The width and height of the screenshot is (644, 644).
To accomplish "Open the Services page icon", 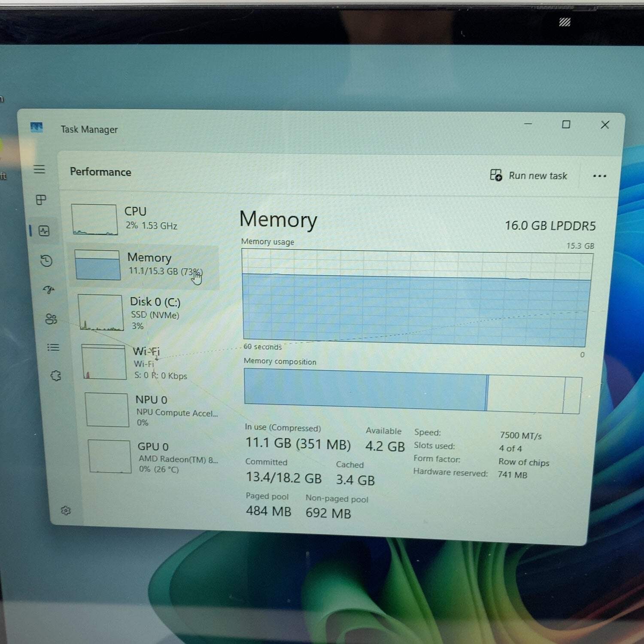I will [x=56, y=376].
